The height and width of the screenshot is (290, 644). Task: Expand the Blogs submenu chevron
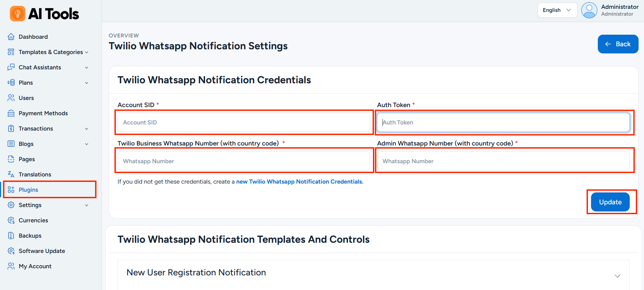coord(87,144)
